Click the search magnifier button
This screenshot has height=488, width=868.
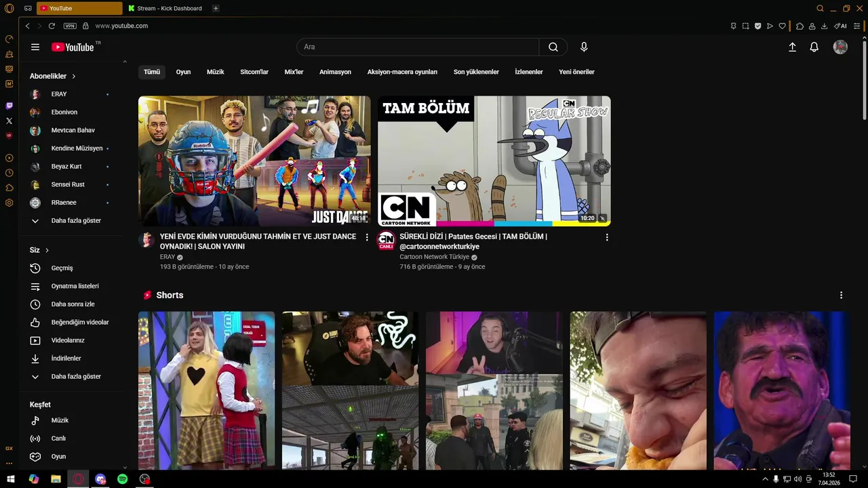tap(553, 47)
